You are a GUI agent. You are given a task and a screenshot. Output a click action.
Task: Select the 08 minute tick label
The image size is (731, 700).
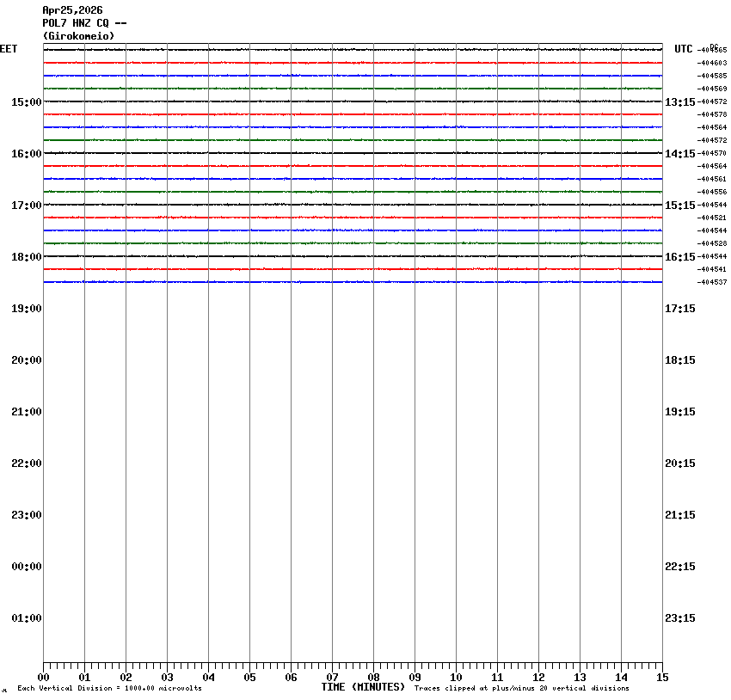click(x=373, y=678)
